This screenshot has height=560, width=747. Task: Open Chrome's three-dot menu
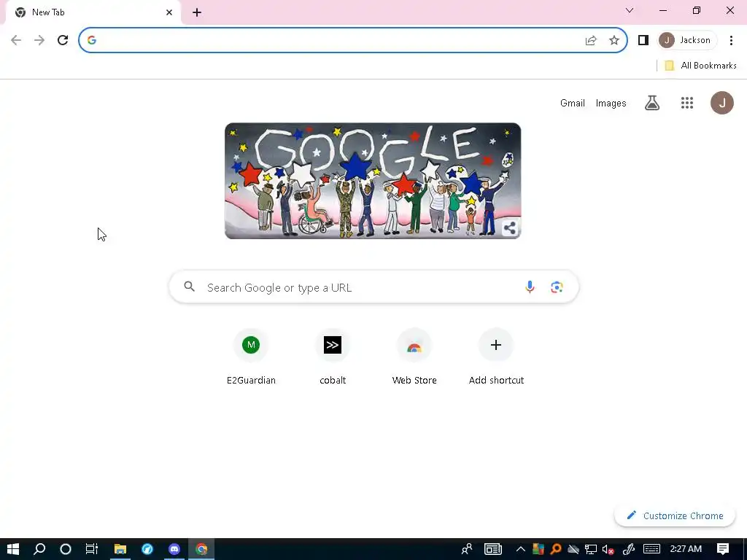[x=731, y=40]
